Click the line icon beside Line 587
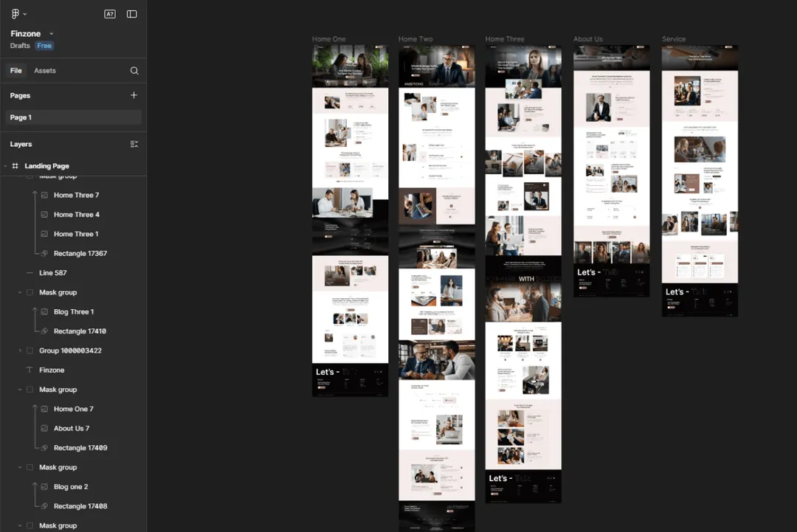Screen dimensions: 797x532 click(30, 273)
